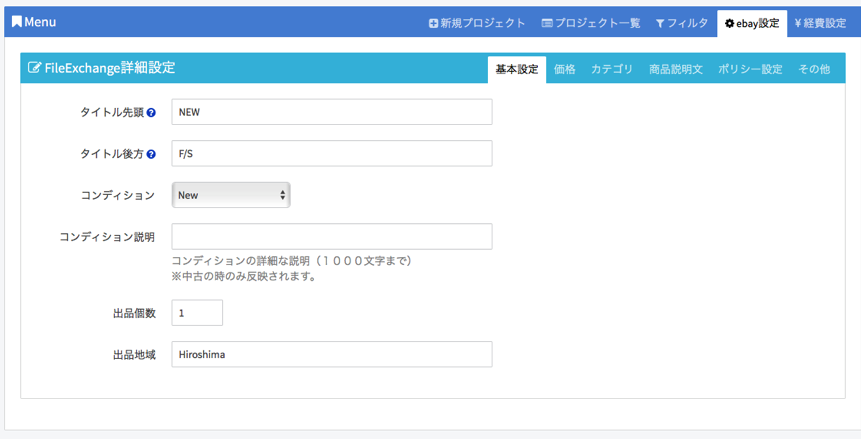Switch to the 価格 tab

(x=564, y=69)
